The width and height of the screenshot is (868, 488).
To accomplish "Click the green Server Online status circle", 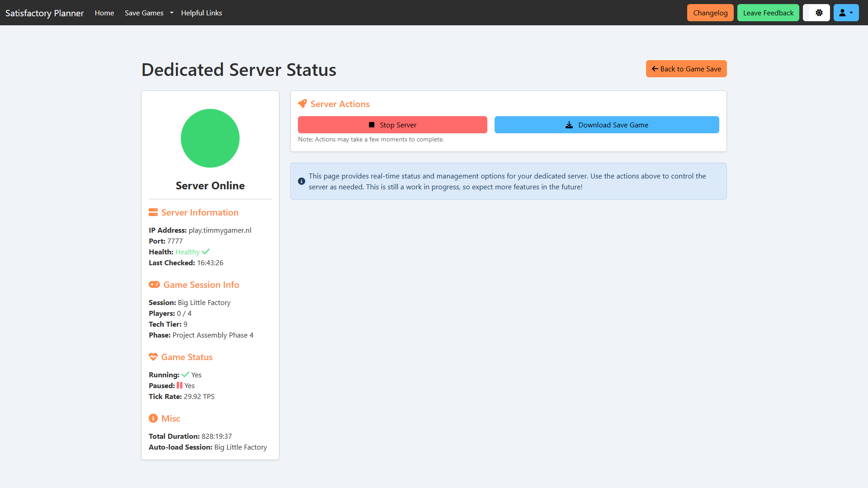I will (210, 138).
